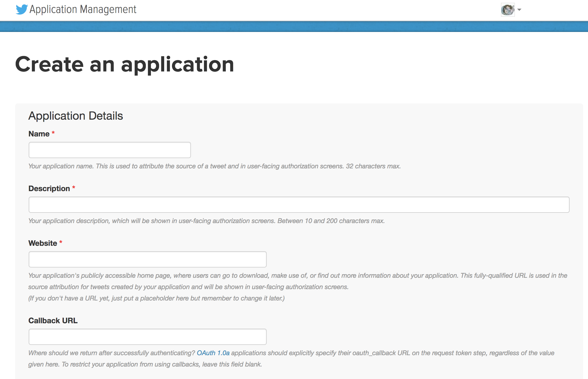Click the 'Callback URL' field label
This screenshot has width=588, height=379.
53,321
